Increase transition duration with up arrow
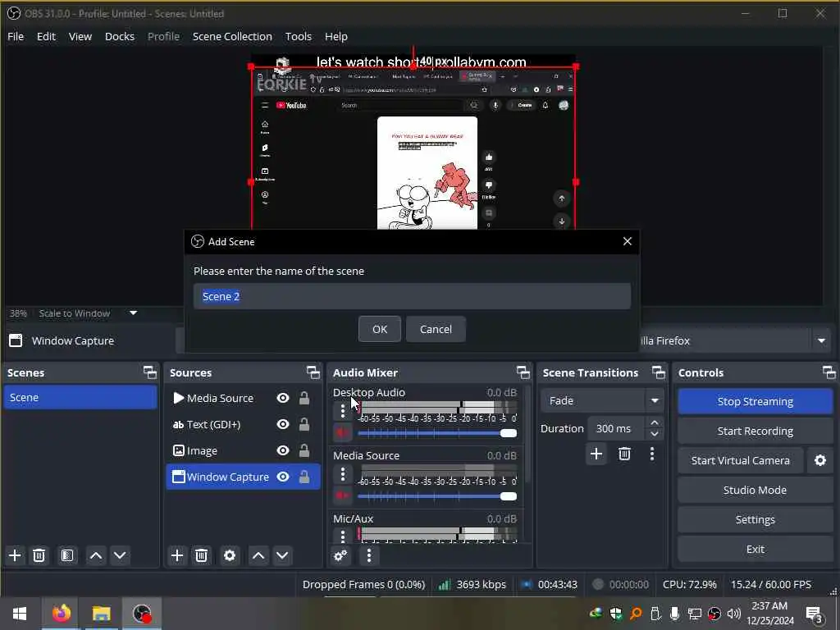This screenshot has height=630, width=840. (655, 422)
